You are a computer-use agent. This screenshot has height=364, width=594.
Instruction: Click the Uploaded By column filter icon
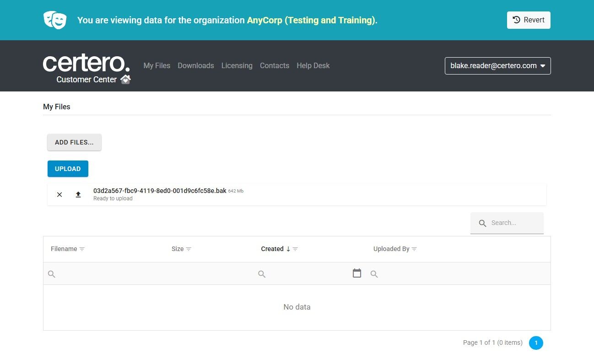coord(414,249)
